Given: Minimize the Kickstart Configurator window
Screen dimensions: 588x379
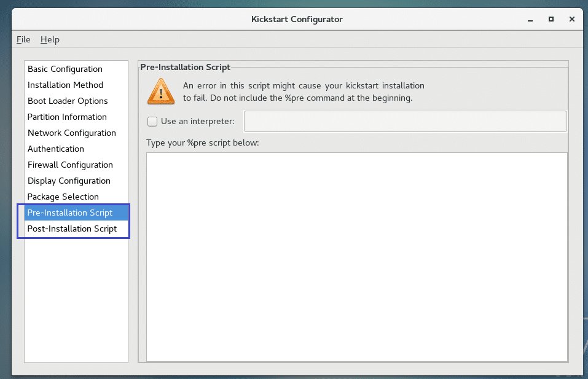Looking at the screenshot, I should 531,19.
